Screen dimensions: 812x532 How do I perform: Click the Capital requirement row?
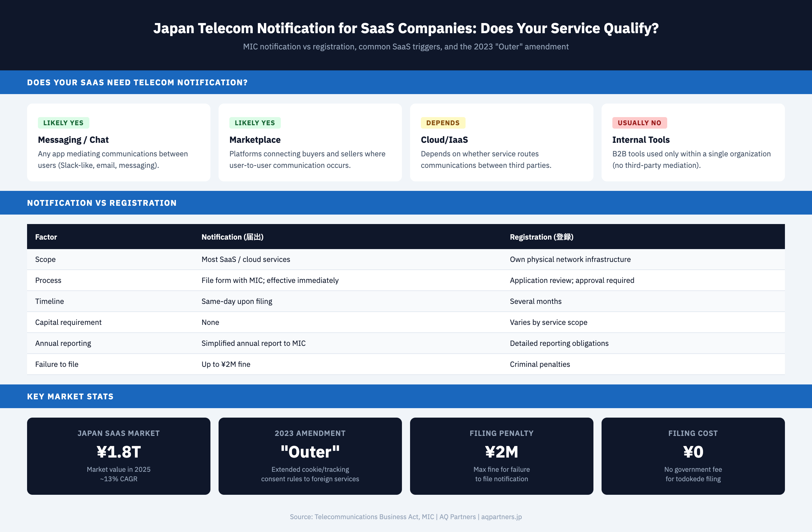406,322
